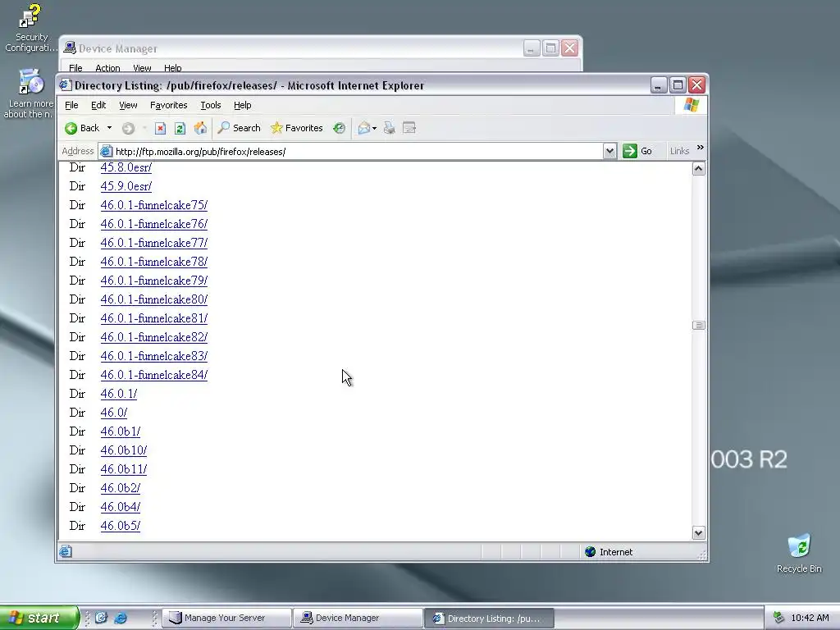The width and height of the screenshot is (840, 630).
Task: Open the 46.0.1-funnelcake80/ link
Action: [x=153, y=299]
